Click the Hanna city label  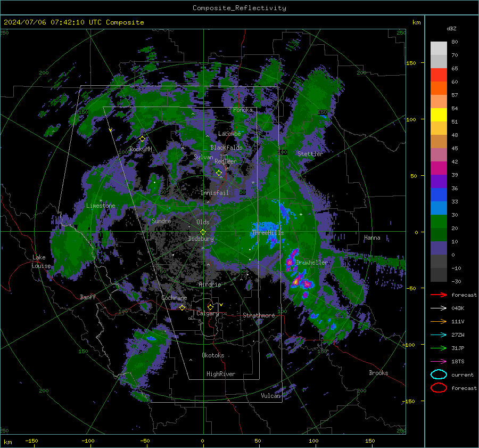click(x=372, y=238)
